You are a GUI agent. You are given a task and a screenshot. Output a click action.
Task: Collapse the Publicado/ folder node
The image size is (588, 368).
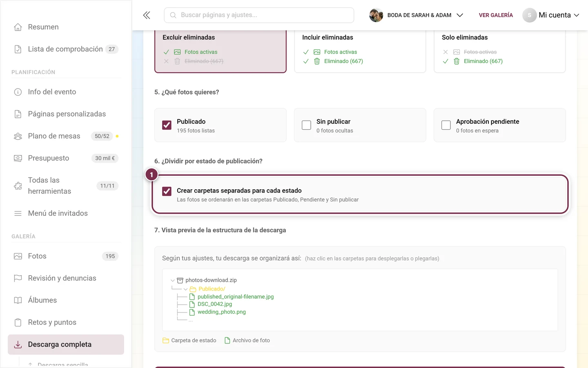click(x=185, y=289)
